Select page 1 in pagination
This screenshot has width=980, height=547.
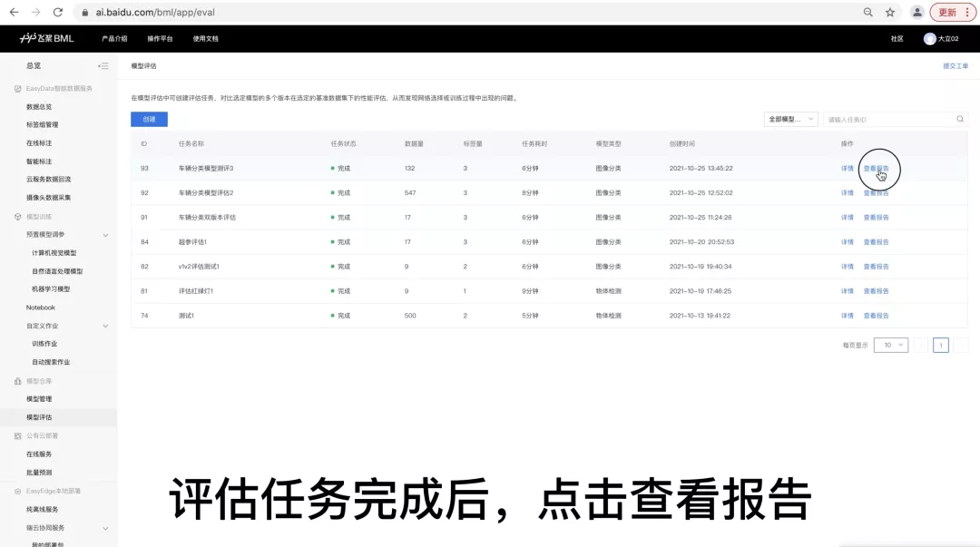tap(941, 345)
